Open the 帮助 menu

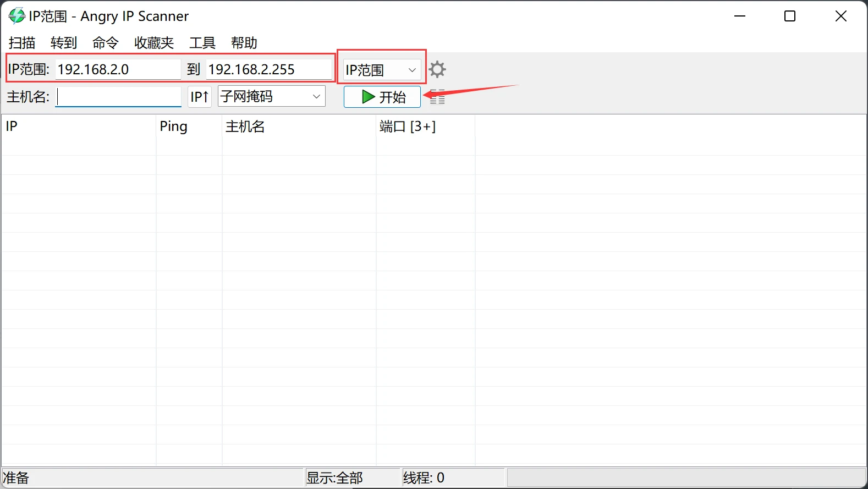pos(244,42)
